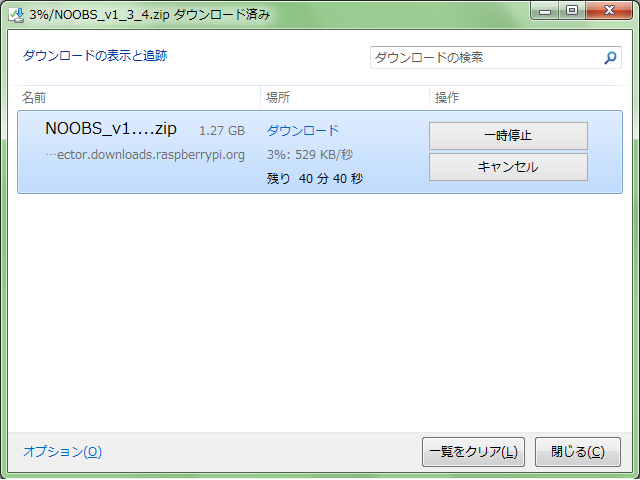Click the 残り 40 分 40 秒 remaining time
The height and width of the screenshot is (480, 640).
pyautogui.click(x=315, y=178)
